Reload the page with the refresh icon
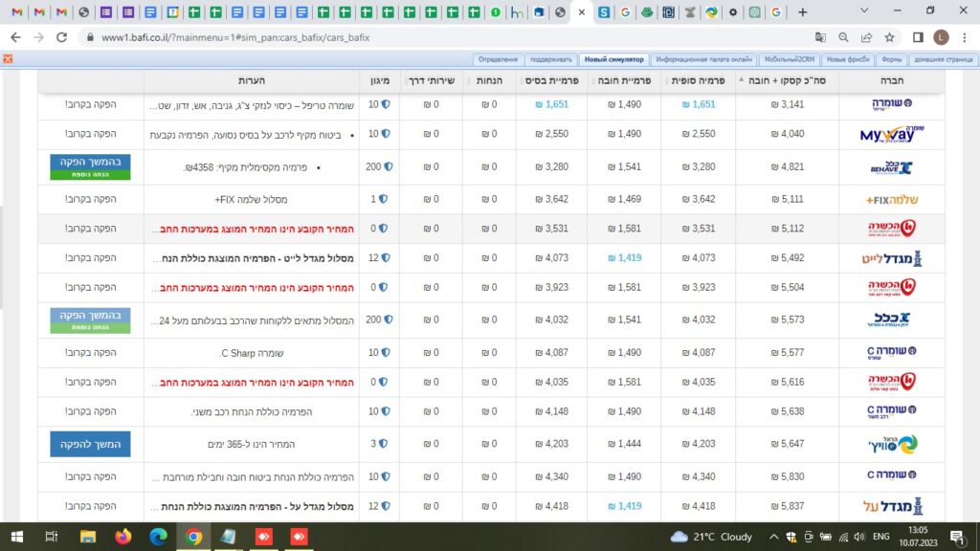 pyautogui.click(x=61, y=37)
